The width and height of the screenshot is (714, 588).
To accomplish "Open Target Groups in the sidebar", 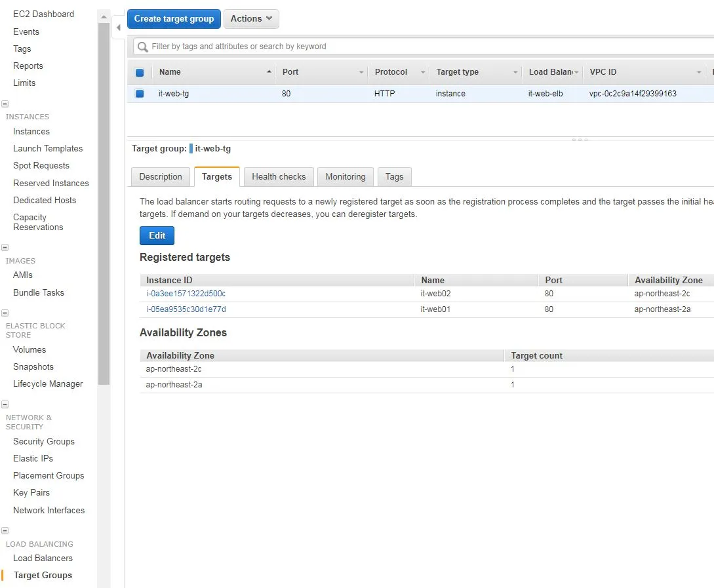I will click(x=43, y=576).
